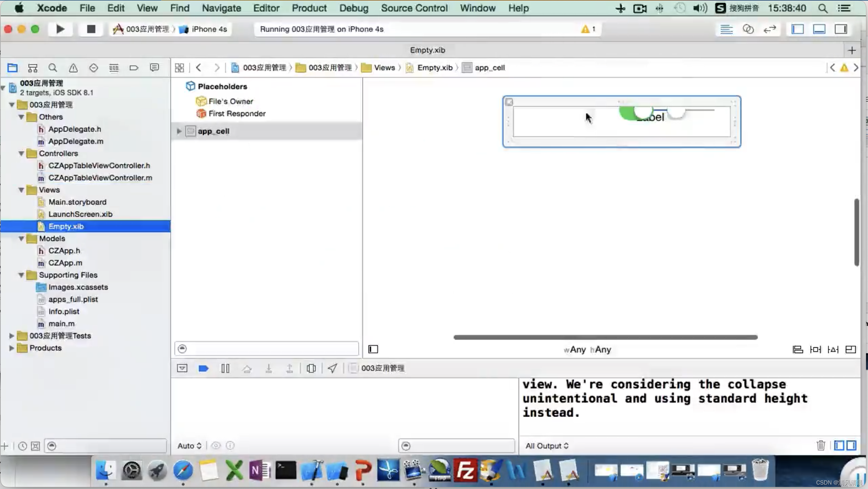Toggle the Debug area visibility
Viewport: 868px width, 489px height.
pos(819,29)
